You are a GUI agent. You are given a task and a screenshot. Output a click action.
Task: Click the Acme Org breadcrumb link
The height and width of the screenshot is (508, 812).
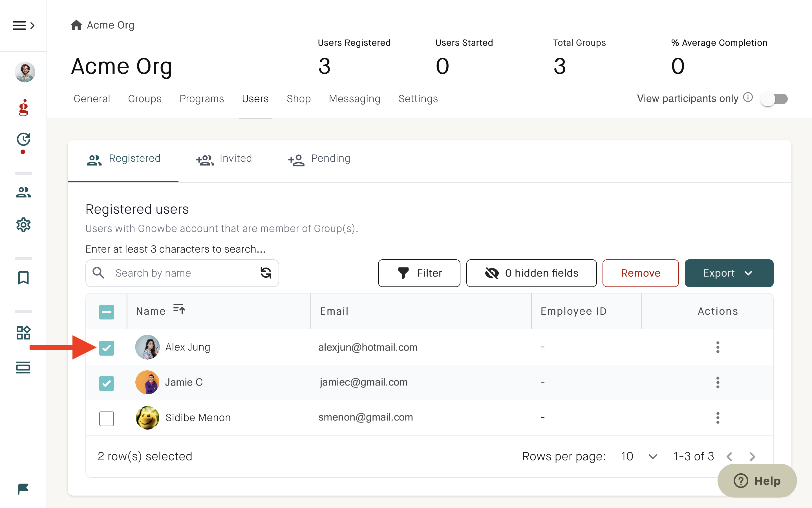pos(111,25)
